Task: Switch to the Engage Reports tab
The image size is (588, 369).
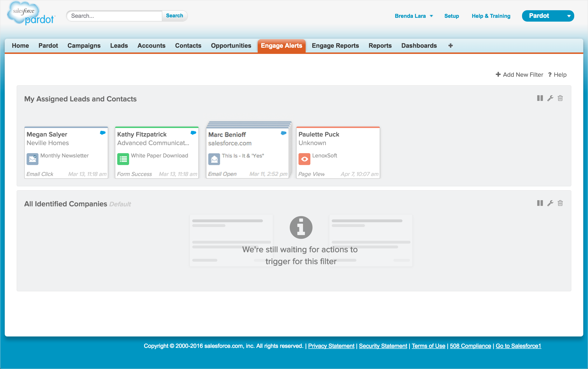Action: [x=335, y=46]
